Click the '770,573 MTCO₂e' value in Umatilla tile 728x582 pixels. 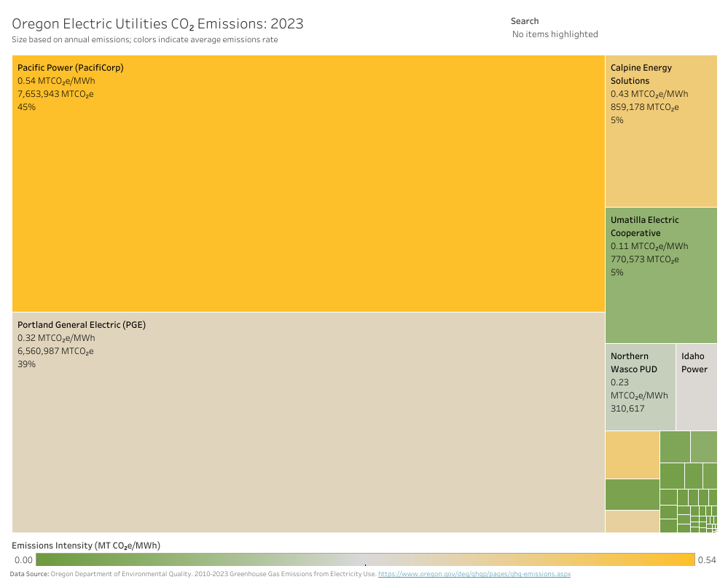(x=644, y=259)
